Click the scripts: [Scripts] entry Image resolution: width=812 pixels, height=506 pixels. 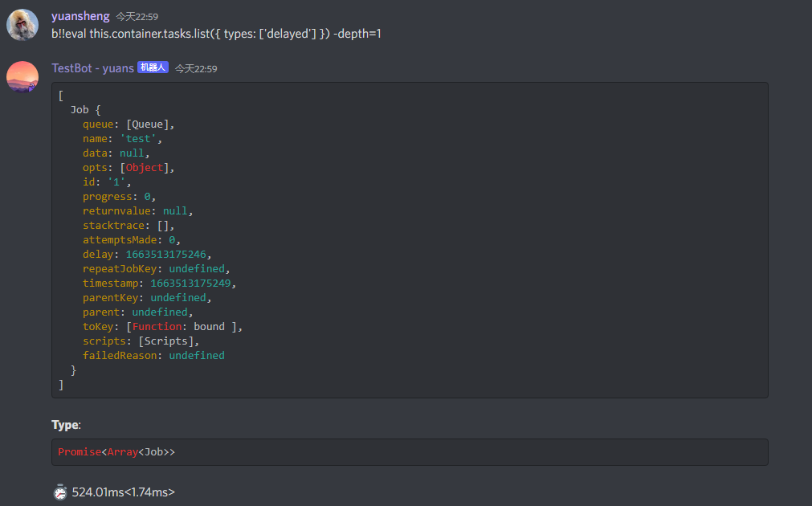click(141, 341)
